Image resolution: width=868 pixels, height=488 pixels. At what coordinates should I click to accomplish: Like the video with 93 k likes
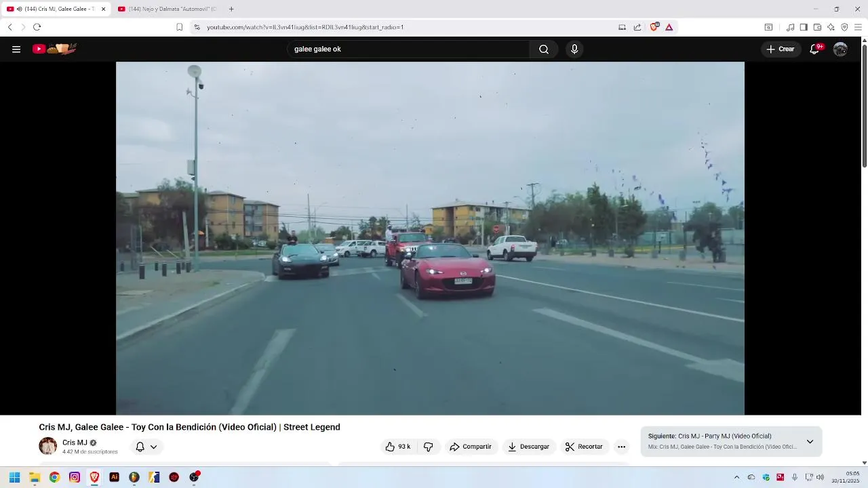398,447
